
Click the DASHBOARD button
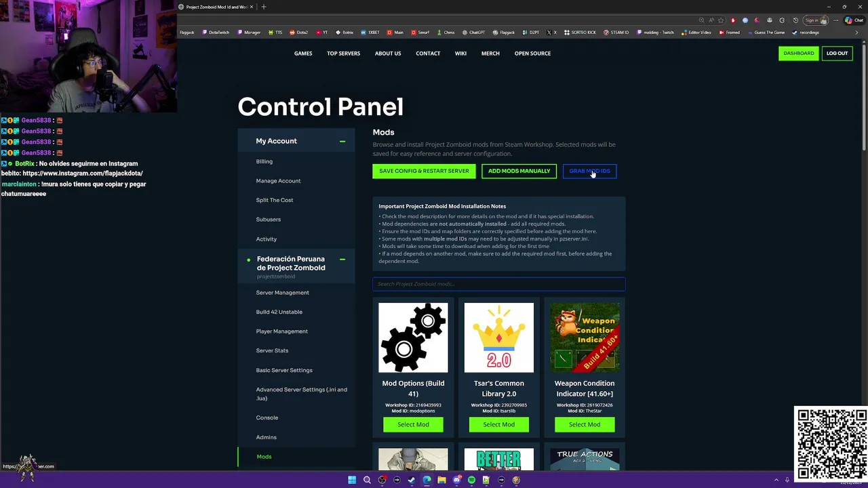[x=799, y=54]
